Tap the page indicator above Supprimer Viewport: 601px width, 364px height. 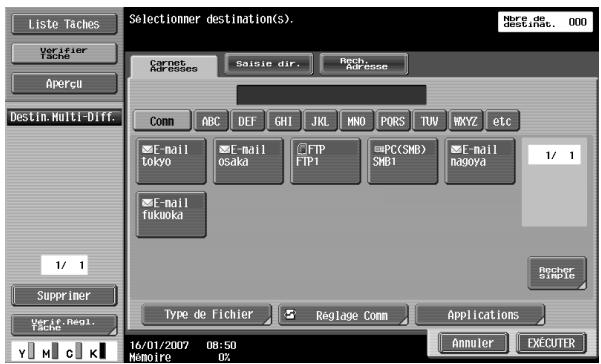click(64, 265)
